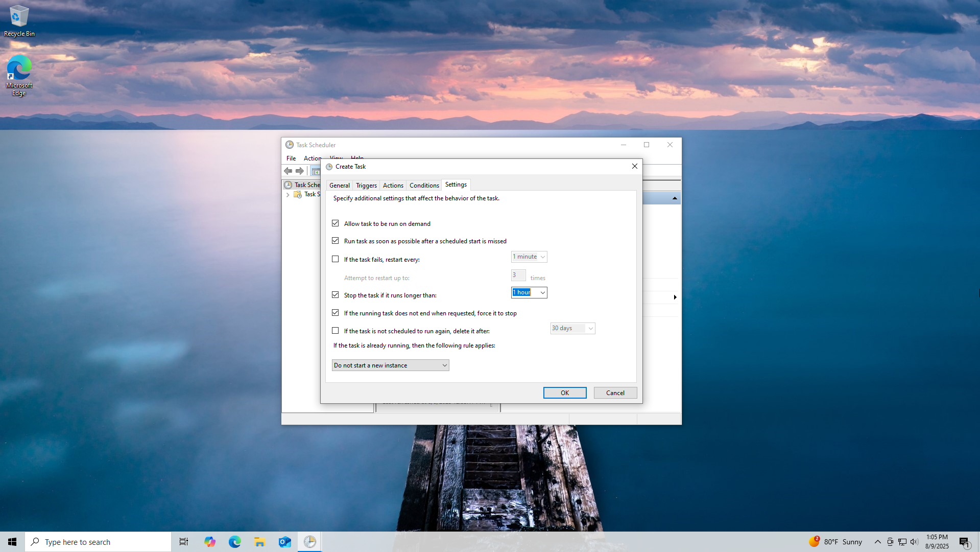
Task: Switch to the Actions tab
Action: 393,185
